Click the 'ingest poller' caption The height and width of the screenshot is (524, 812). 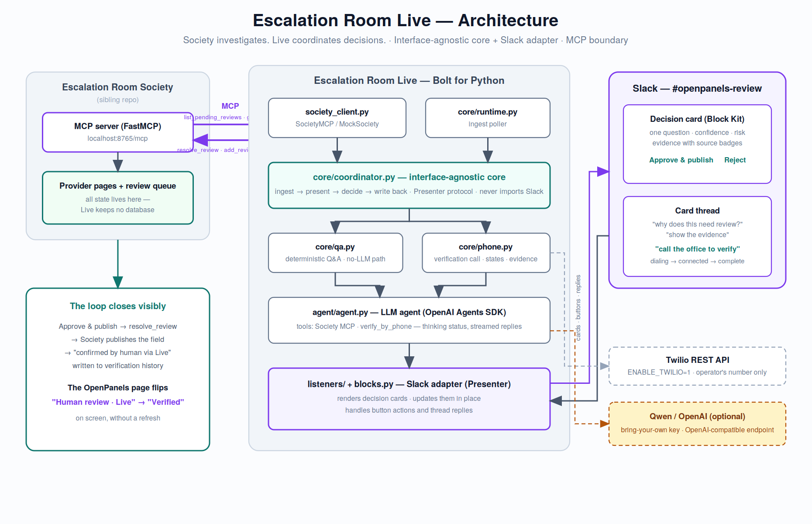[x=488, y=124]
